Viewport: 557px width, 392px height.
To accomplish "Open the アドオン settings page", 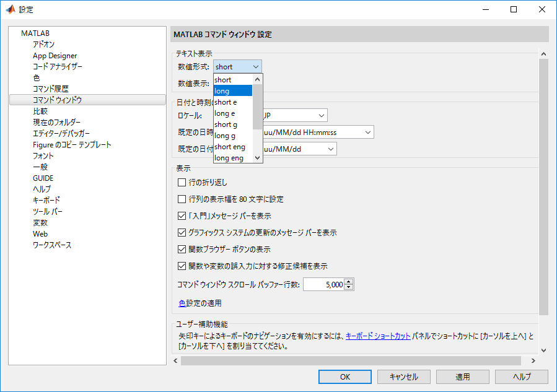I will tap(44, 45).
